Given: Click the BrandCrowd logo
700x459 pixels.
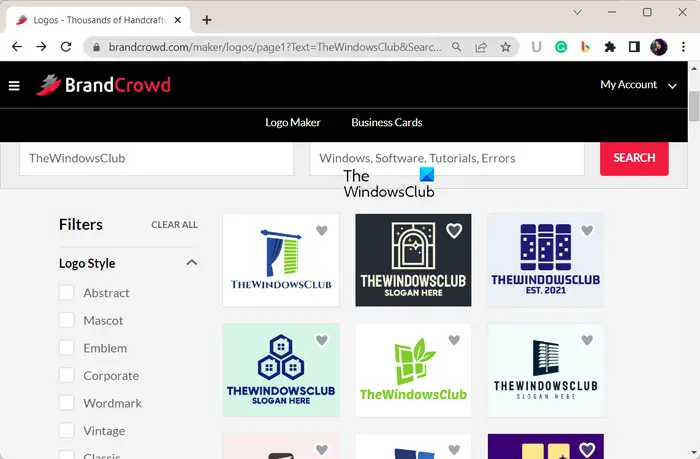Looking at the screenshot, I should point(104,85).
